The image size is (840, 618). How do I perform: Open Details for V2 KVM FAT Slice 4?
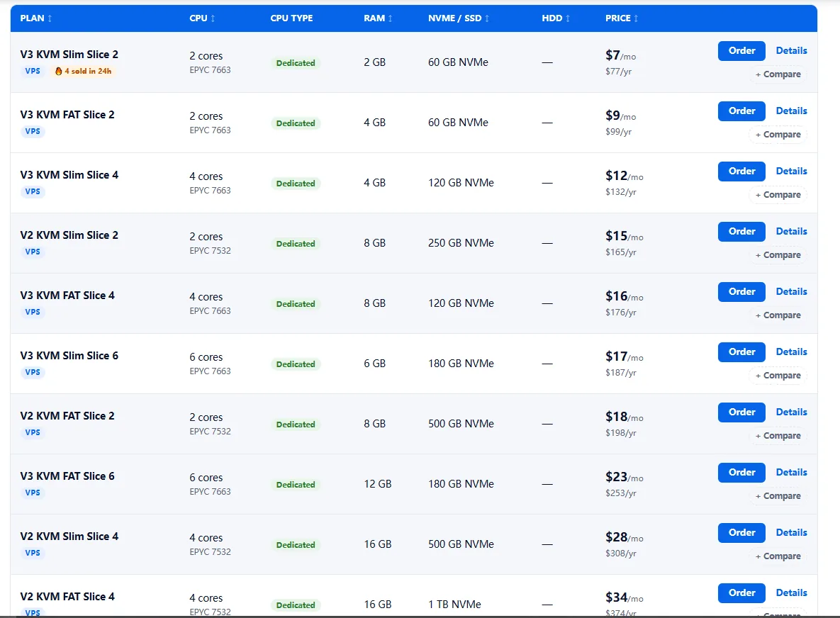(x=791, y=592)
